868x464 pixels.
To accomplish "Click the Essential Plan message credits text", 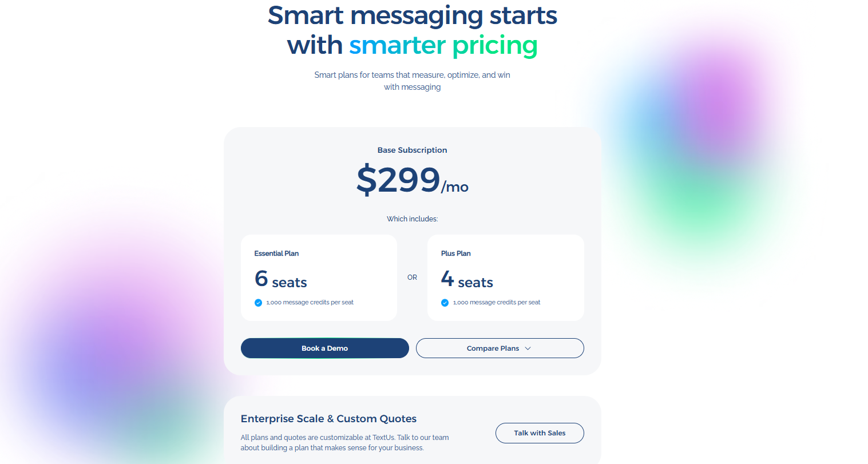I will click(310, 302).
